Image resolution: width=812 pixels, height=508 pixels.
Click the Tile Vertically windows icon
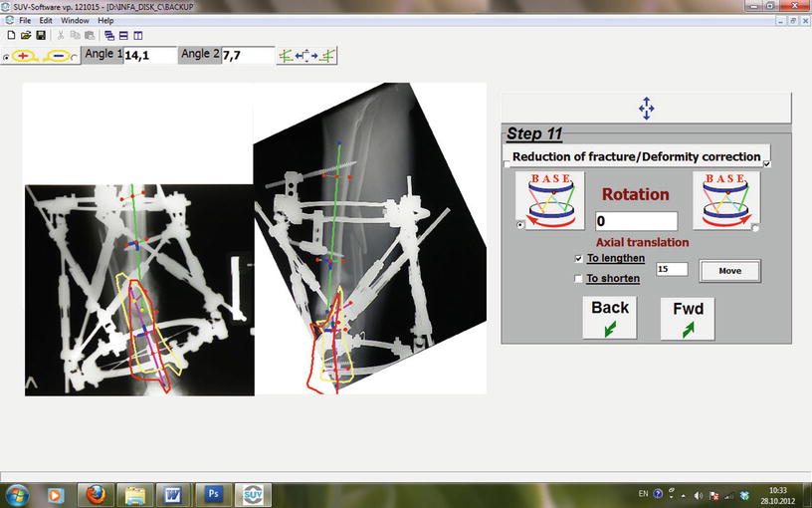138,35
